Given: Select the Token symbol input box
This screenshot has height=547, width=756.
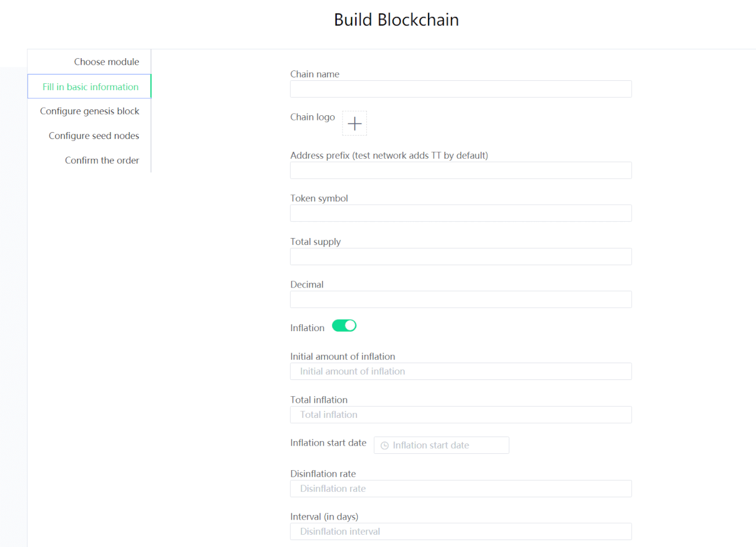Looking at the screenshot, I should pyautogui.click(x=461, y=213).
